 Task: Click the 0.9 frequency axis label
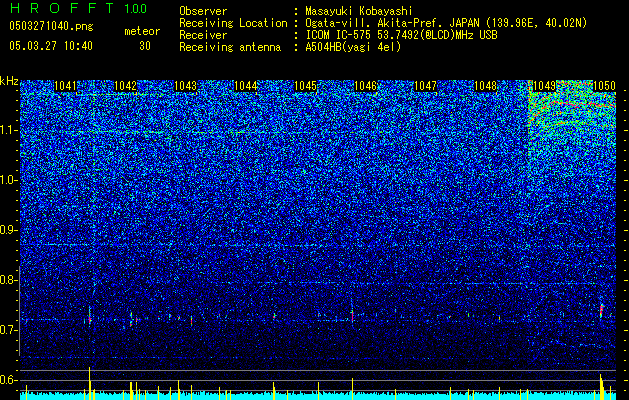(8, 230)
